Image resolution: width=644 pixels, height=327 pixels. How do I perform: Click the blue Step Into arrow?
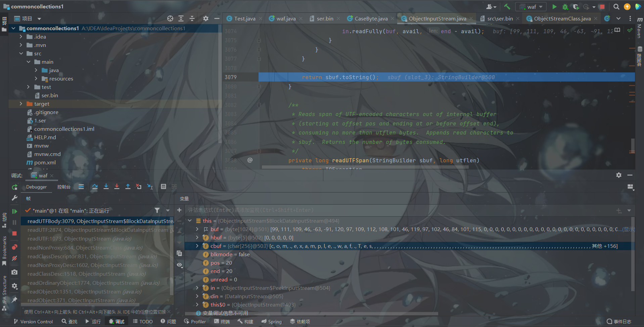coord(106,187)
